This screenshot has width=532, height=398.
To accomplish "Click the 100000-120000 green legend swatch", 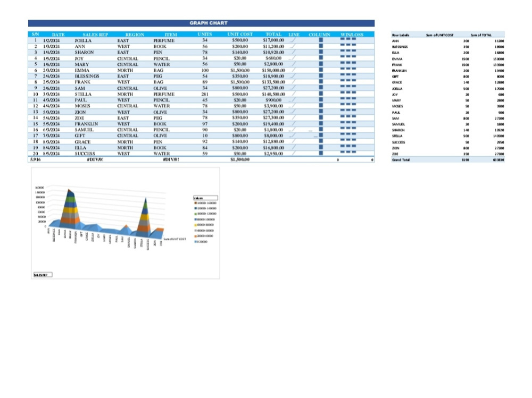I will (x=195, y=214).
